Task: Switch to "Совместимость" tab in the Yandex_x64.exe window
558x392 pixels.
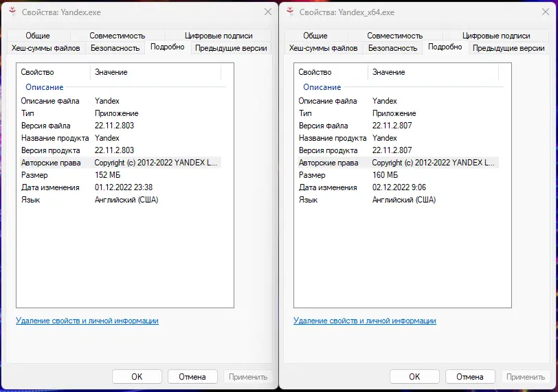Action: [x=394, y=36]
